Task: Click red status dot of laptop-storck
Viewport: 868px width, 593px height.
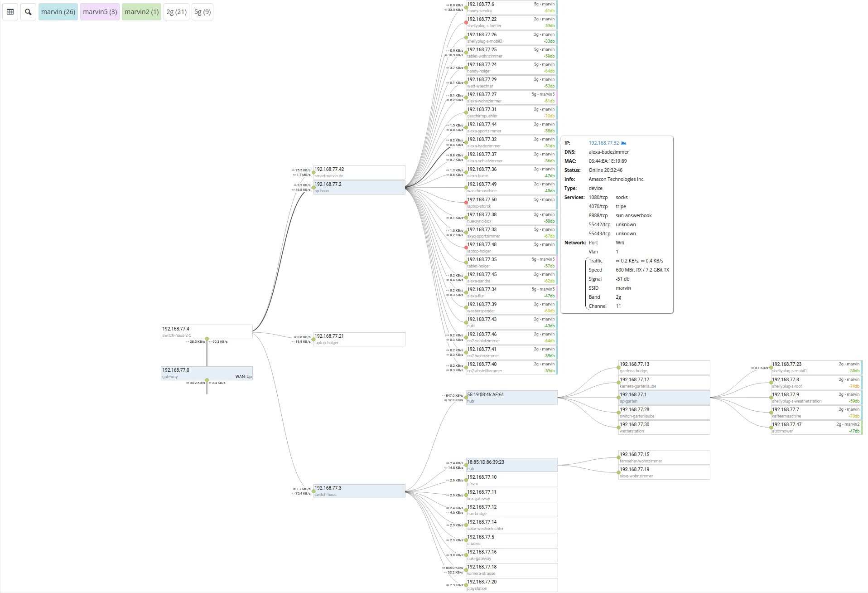Action: tap(466, 203)
